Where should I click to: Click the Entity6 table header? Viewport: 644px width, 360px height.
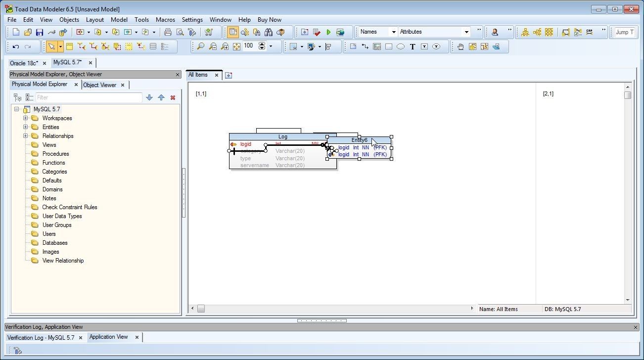point(360,140)
